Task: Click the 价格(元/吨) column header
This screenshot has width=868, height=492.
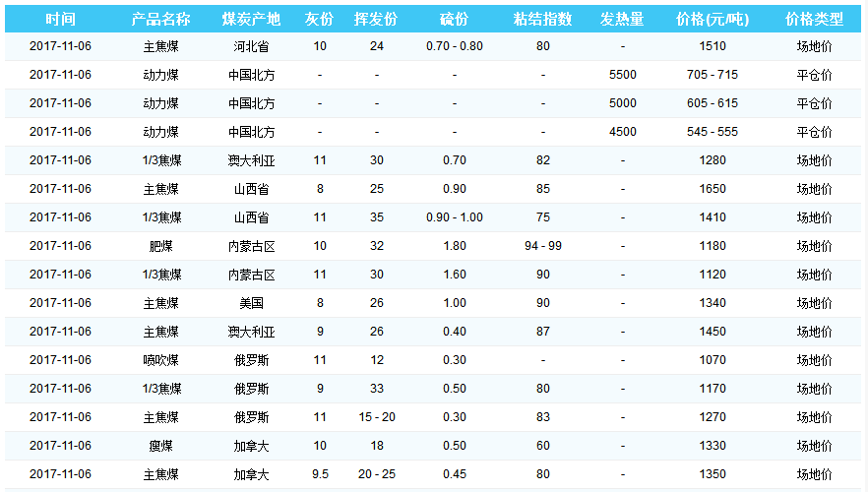Action: (x=713, y=20)
